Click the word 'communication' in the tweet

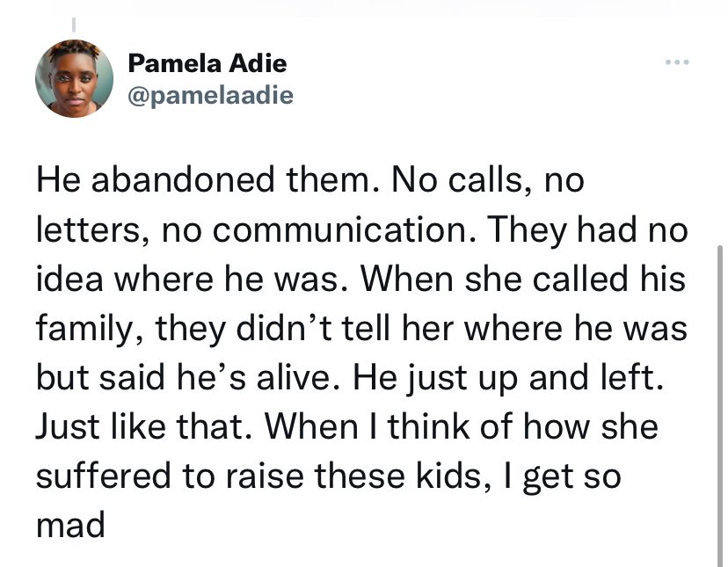click(340, 229)
